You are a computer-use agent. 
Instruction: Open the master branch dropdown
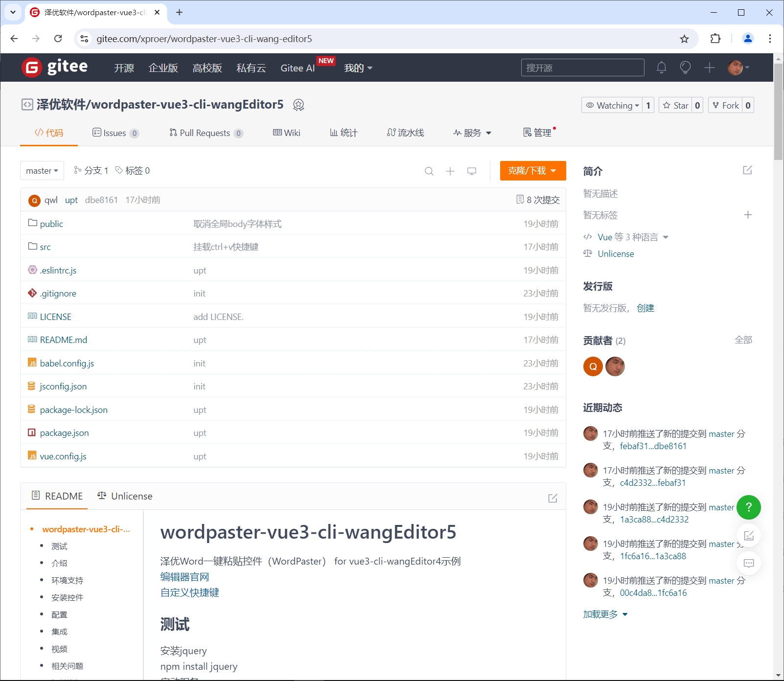[x=42, y=170]
